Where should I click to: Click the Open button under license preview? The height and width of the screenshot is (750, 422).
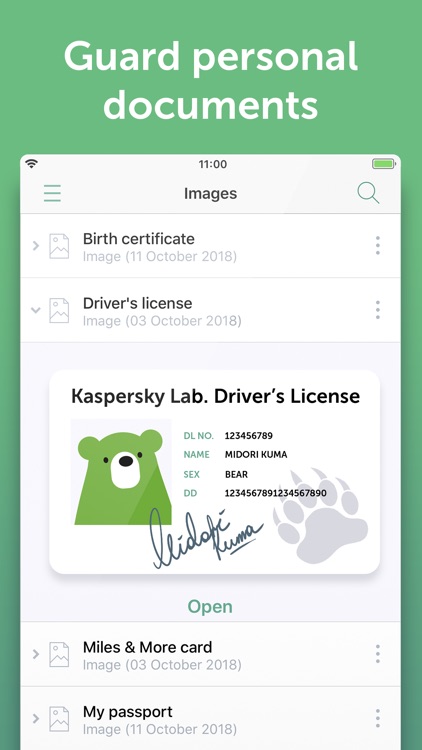210,607
